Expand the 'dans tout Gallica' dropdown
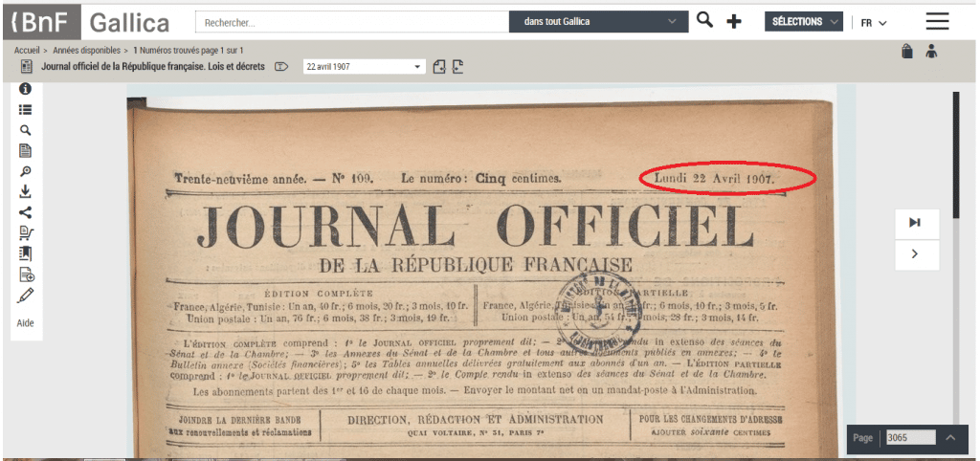This screenshot has height=461, width=980. (x=599, y=22)
